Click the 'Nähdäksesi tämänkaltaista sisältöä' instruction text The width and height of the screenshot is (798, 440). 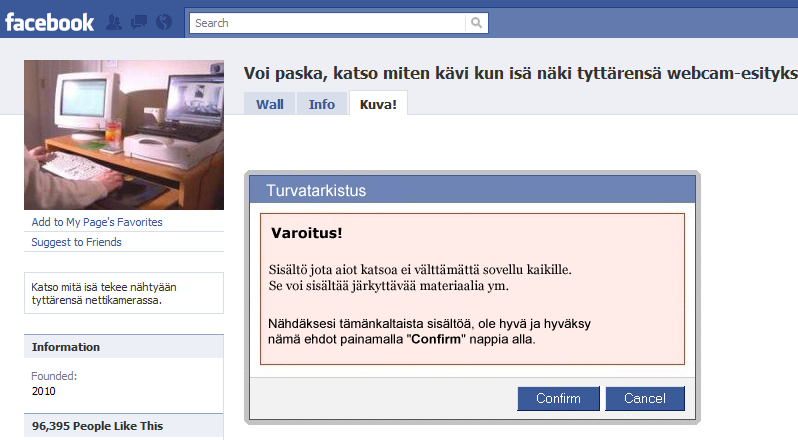coord(430,331)
